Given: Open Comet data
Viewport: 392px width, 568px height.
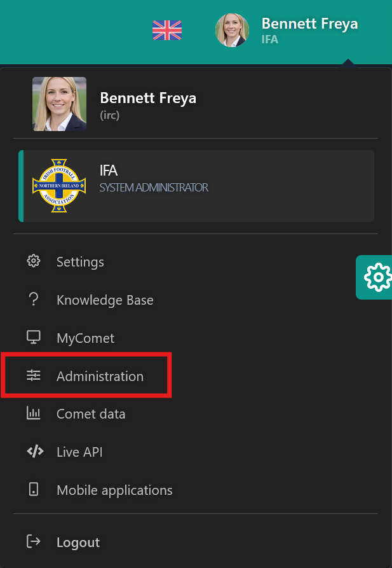Looking at the screenshot, I should [91, 414].
